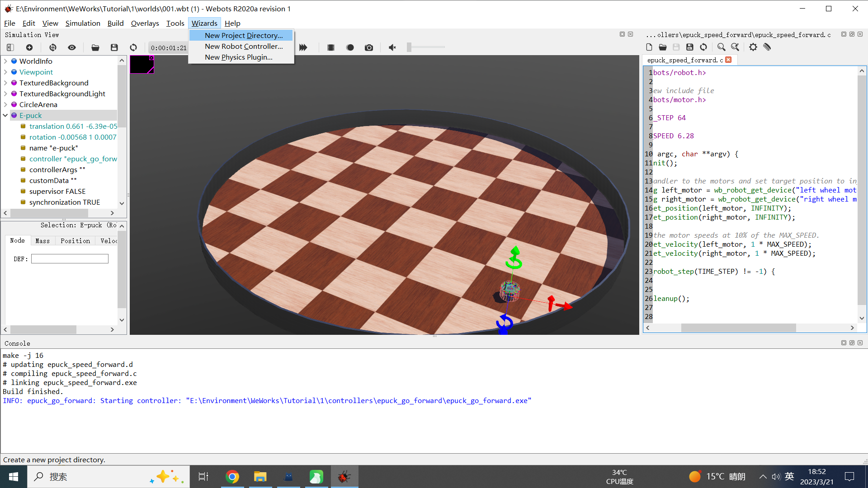Click the volume slider in the toolbar
The image size is (868, 488).
[x=426, y=47]
